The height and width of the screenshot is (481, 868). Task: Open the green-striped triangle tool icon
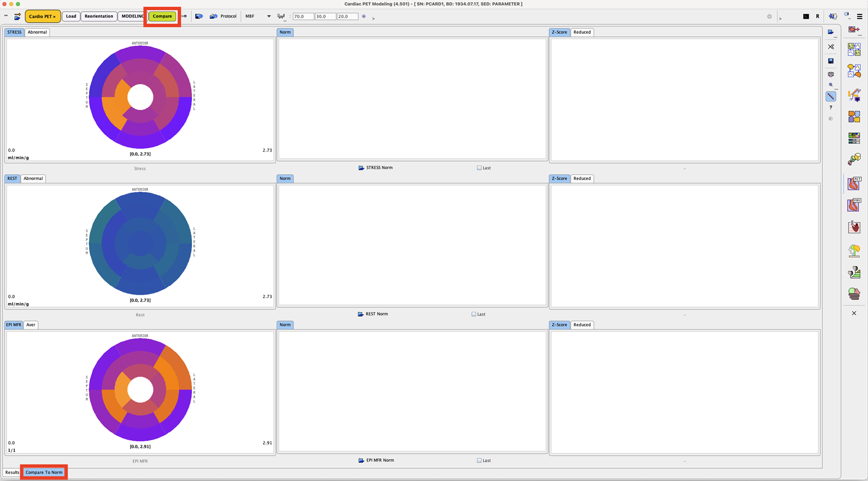854,272
